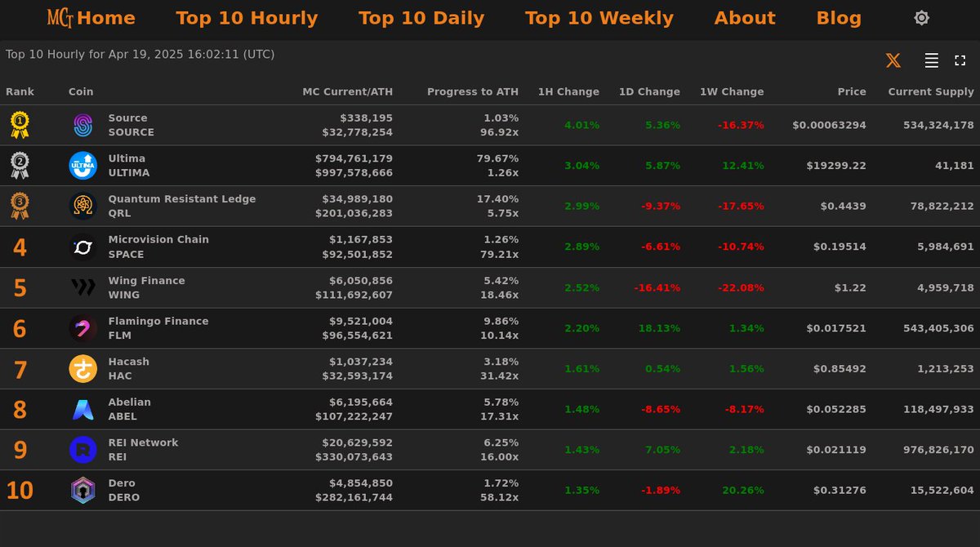Screen dimensions: 980x547
Task: Sort by 1D Change column header
Action: click(649, 92)
